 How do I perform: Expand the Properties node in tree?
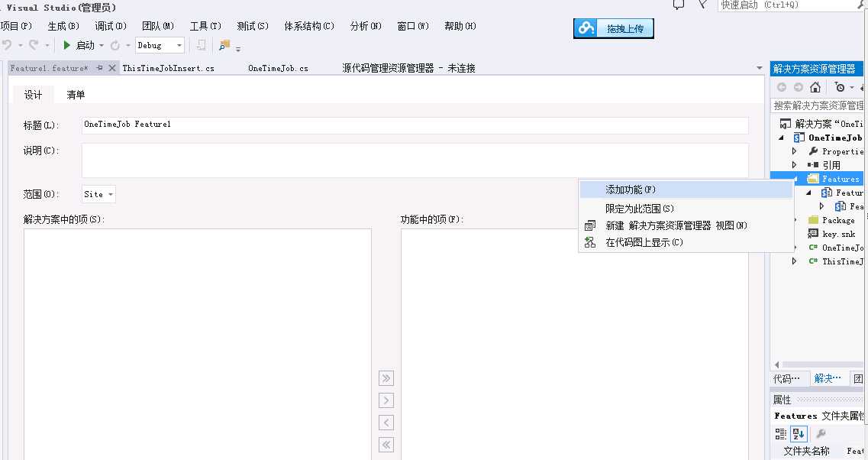click(x=795, y=151)
